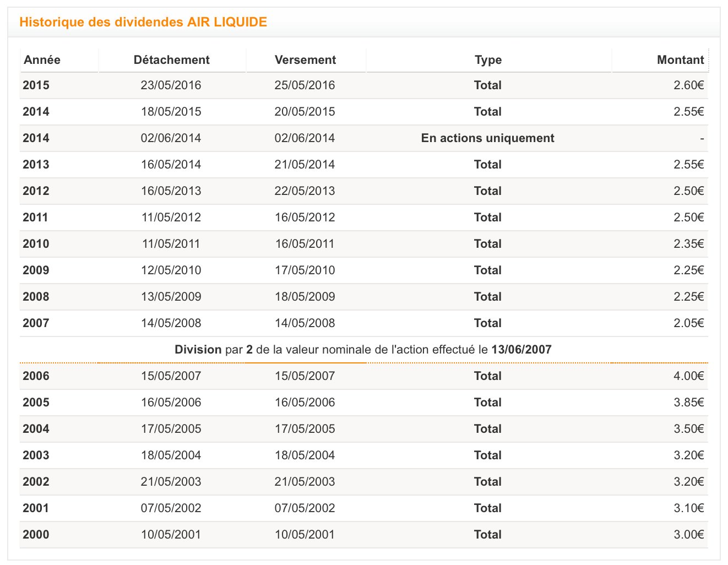Viewport: 728px width, 565px height.
Task: Sort table by the Versement column header
Action: (x=305, y=59)
